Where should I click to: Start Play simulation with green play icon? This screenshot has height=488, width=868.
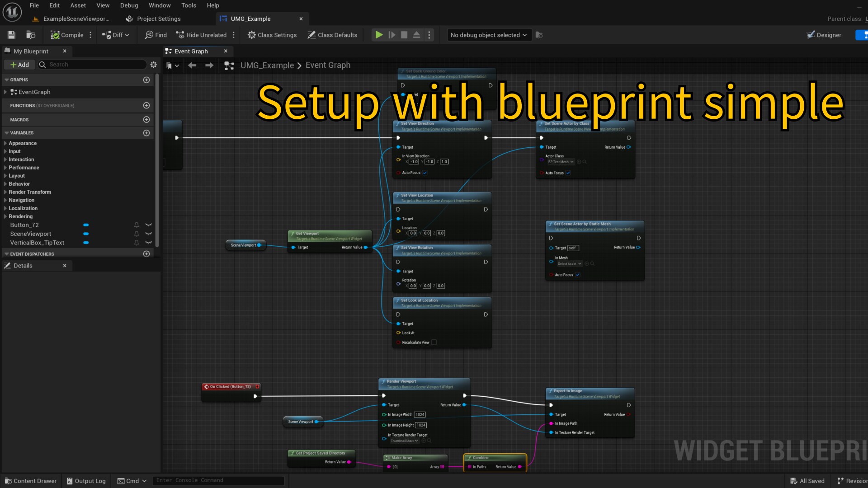click(x=379, y=35)
